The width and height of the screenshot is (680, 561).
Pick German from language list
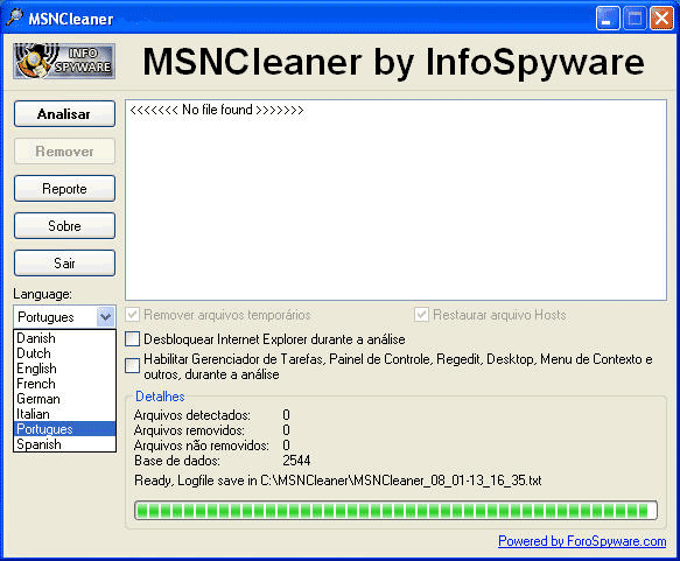[65, 398]
